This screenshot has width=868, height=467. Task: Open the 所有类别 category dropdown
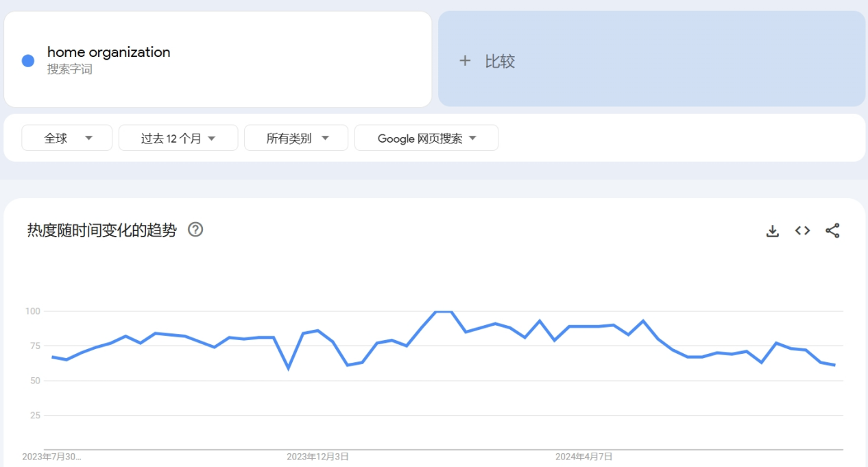[296, 137]
